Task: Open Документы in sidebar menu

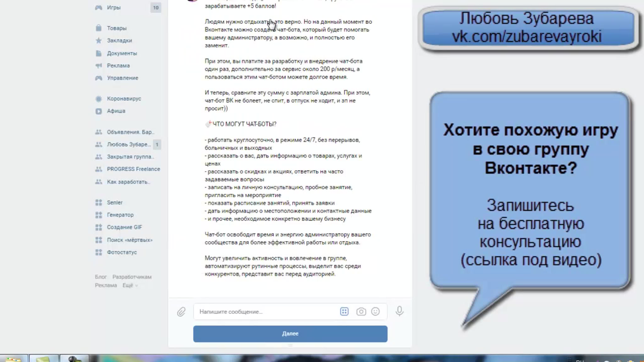Action: [122, 53]
